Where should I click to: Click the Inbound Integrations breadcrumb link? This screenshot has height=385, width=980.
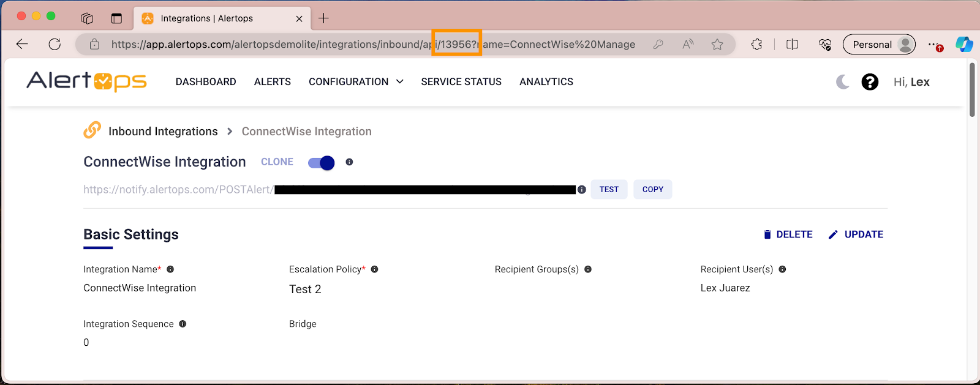(x=163, y=132)
